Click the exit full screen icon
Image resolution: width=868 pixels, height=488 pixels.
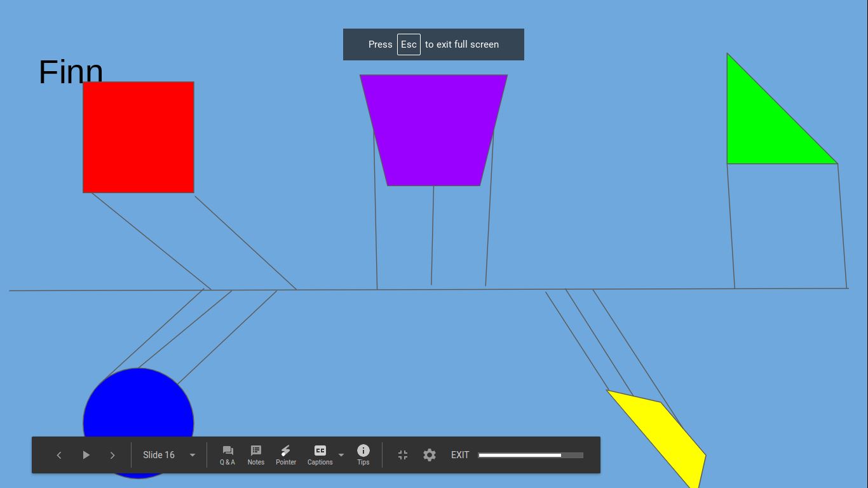[403, 455]
